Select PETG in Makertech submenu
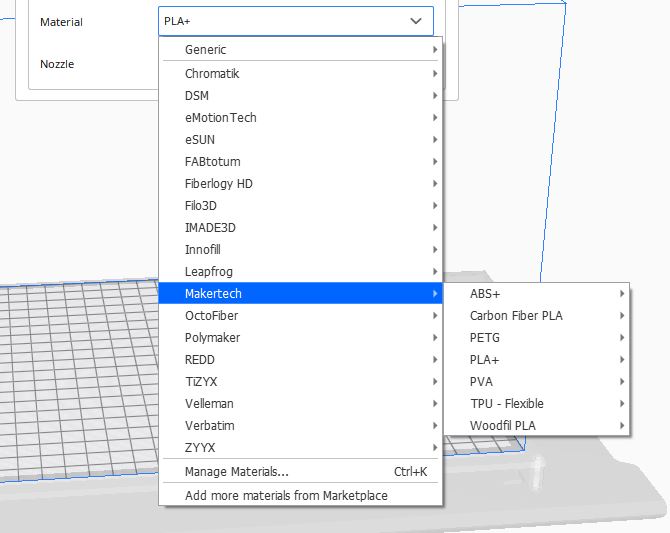This screenshot has width=670, height=533. coord(485,338)
